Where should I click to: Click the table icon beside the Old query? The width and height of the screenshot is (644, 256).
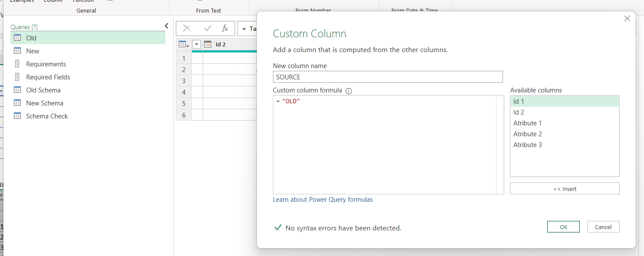(17, 38)
